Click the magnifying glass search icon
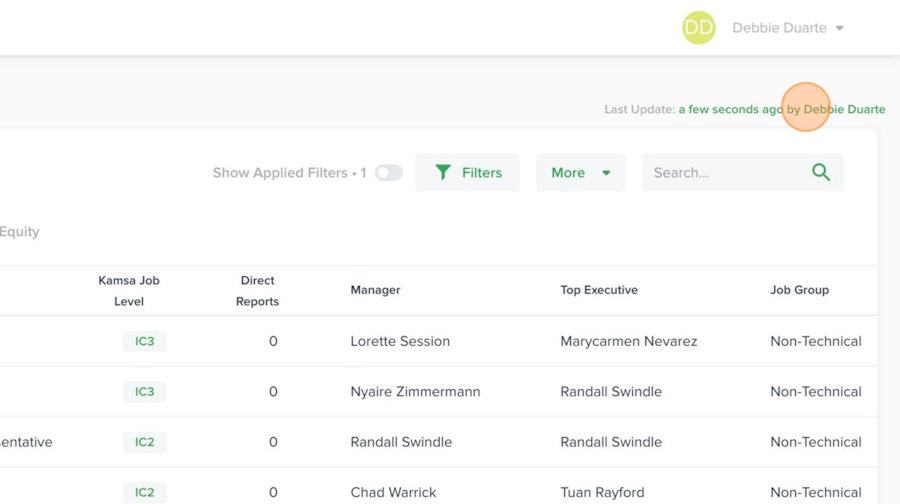 pos(821,173)
